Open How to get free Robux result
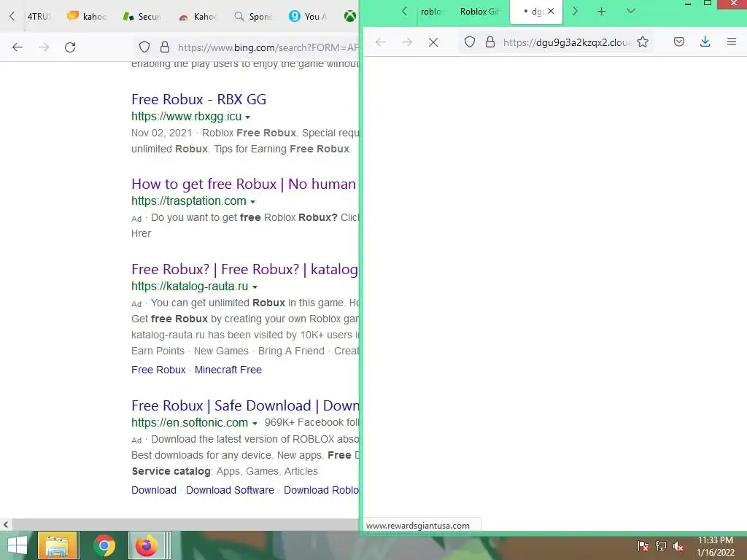The width and height of the screenshot is (747, 560). point(244,184)
